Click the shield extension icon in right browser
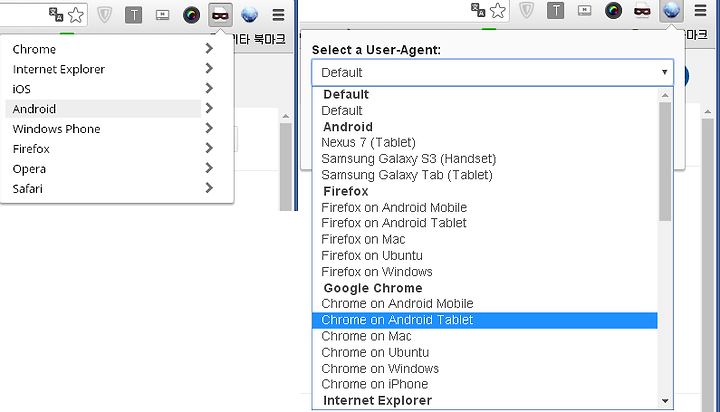This screenshot has height=412, width=720. [x=527, y=11]
